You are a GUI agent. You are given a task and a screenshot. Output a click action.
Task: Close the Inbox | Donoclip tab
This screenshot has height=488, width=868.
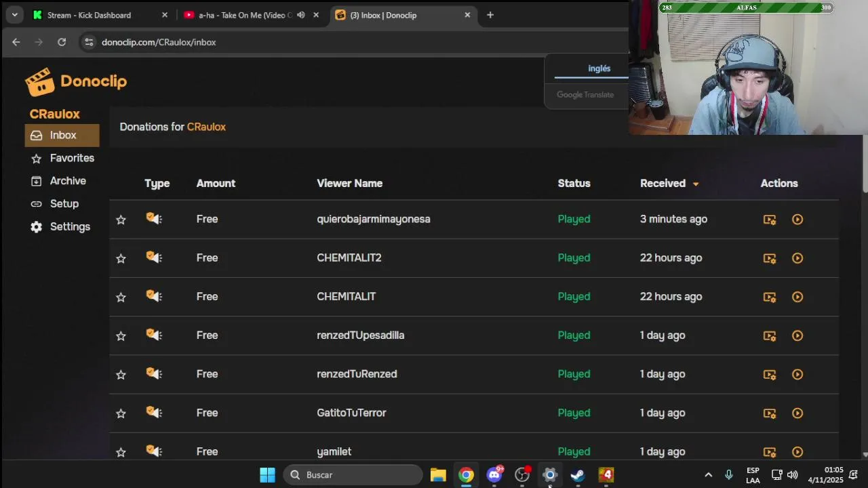(467, 15)
